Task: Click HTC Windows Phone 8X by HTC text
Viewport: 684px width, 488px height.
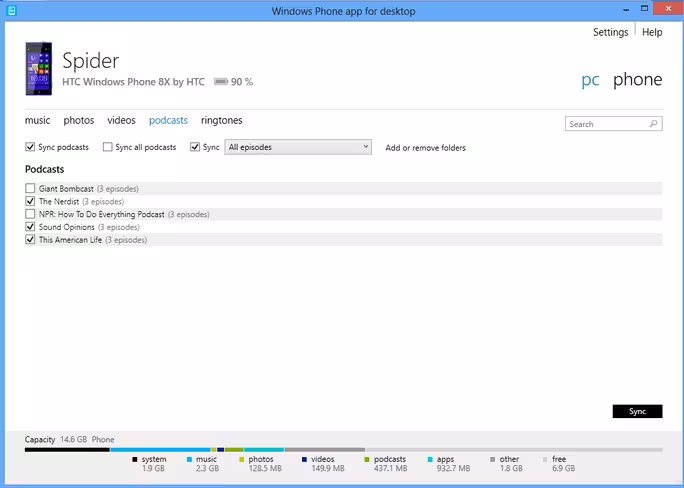Action: pyautogui.click(x=133, y=82)
